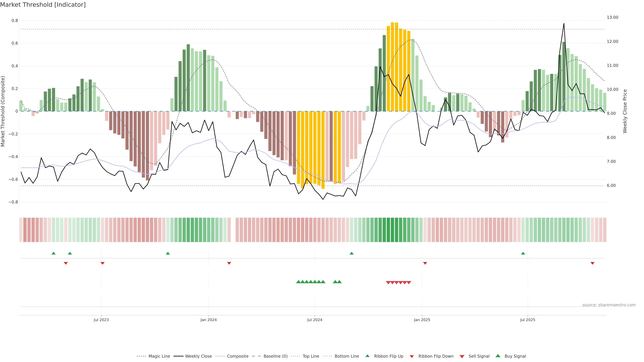Click the Top Line legend entry
This screenshot has width=644, height=362.
point(311,356)
